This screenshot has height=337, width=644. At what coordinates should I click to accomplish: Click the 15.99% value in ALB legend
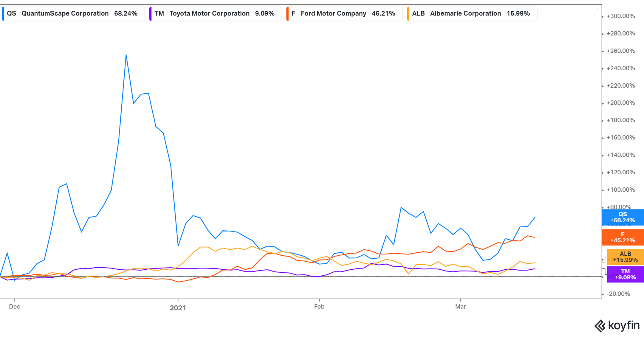518,14
